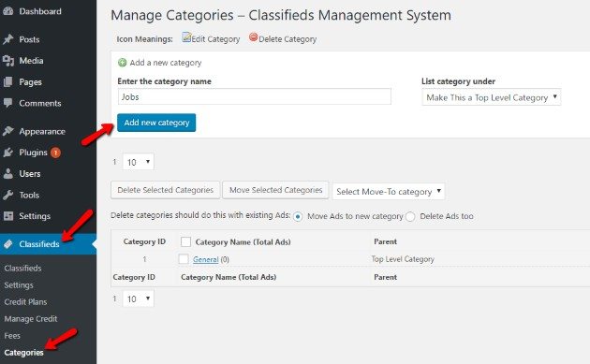Open the Manage Credit submenu link
The height and width of the screenshot is (364, 590).
point(31,319)
